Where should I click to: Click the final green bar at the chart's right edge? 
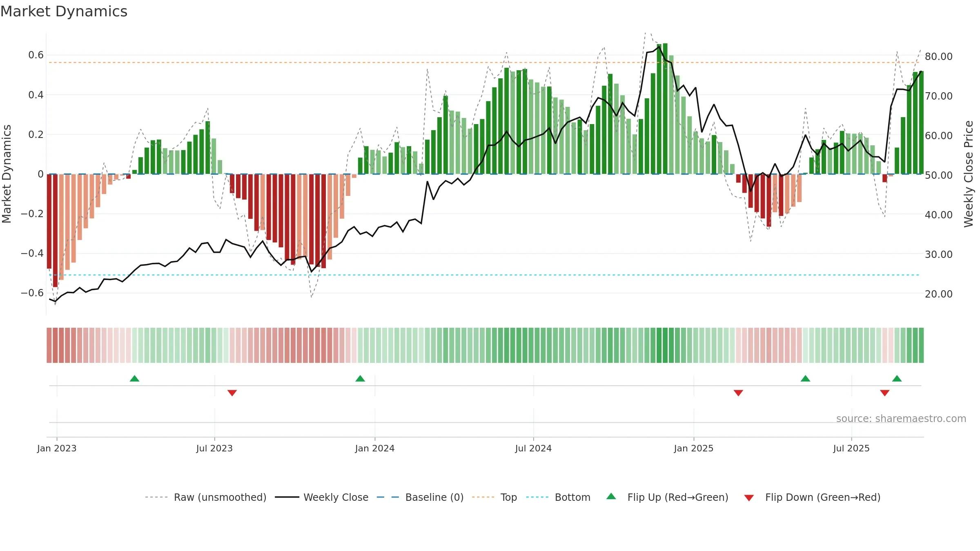tap(921, 122)
